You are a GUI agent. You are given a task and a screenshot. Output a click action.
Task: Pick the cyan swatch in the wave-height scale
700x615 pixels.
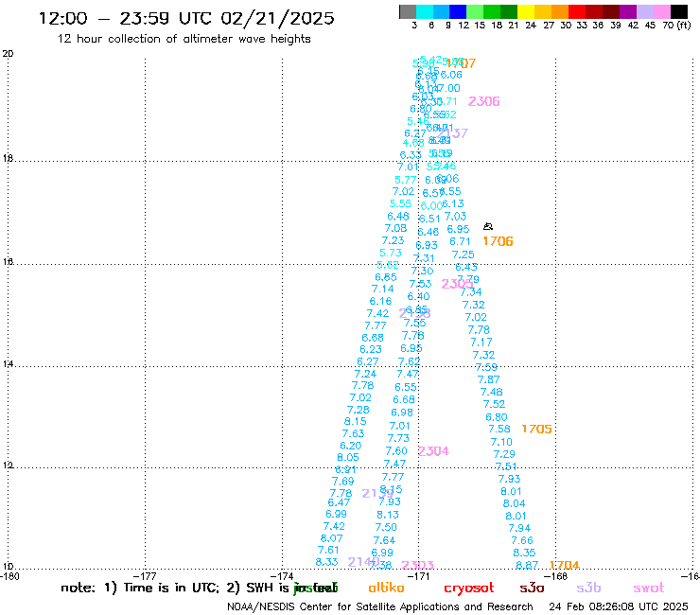(425, 11)
